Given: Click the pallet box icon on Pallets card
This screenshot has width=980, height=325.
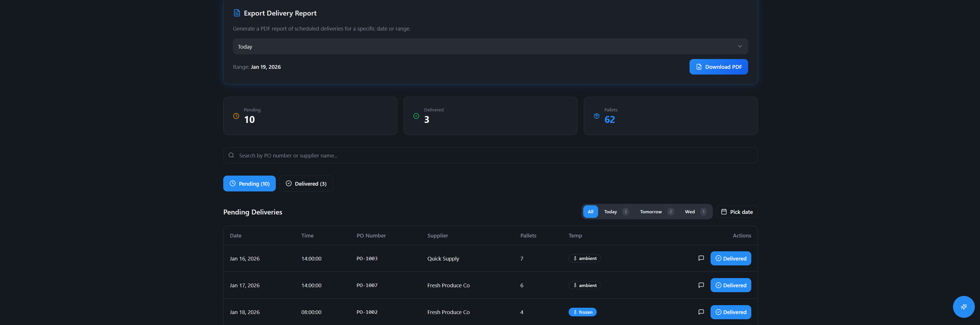Looking at the screenshot, I should [596, 116].
